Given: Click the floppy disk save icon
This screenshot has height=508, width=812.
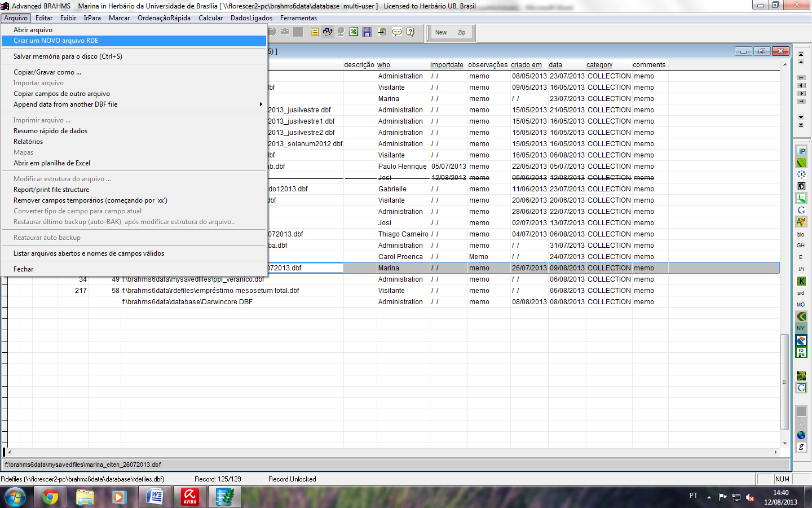Looking at the screenshot, I should pyautogui.click(x=367, y=32).
